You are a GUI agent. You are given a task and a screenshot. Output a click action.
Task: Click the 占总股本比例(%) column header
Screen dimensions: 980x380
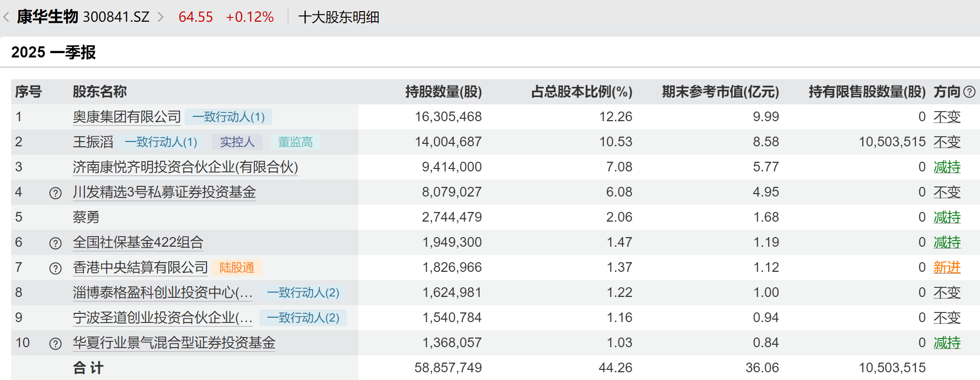(581, 92)
